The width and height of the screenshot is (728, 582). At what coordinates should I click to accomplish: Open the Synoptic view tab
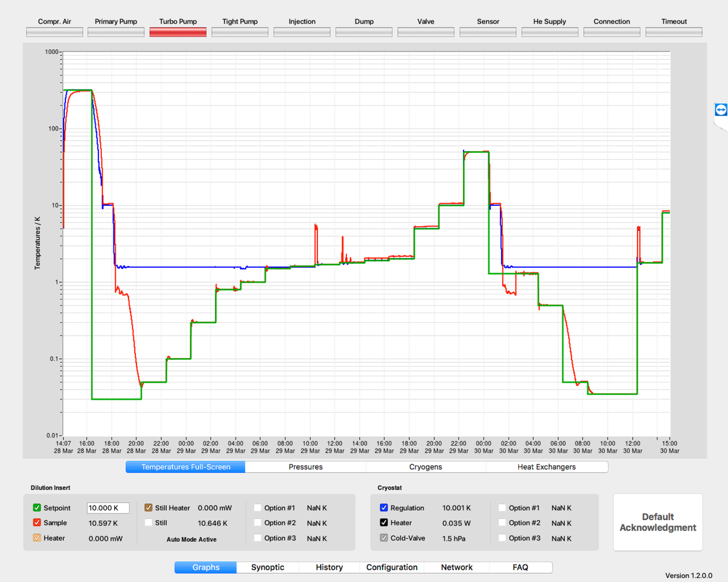(x=268, y=567)
